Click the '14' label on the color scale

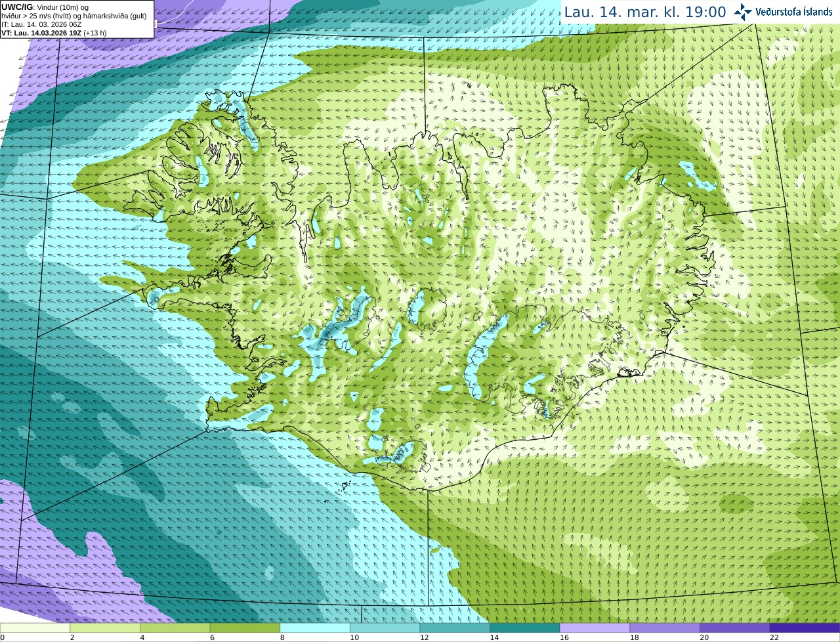[x=494, y=637]
